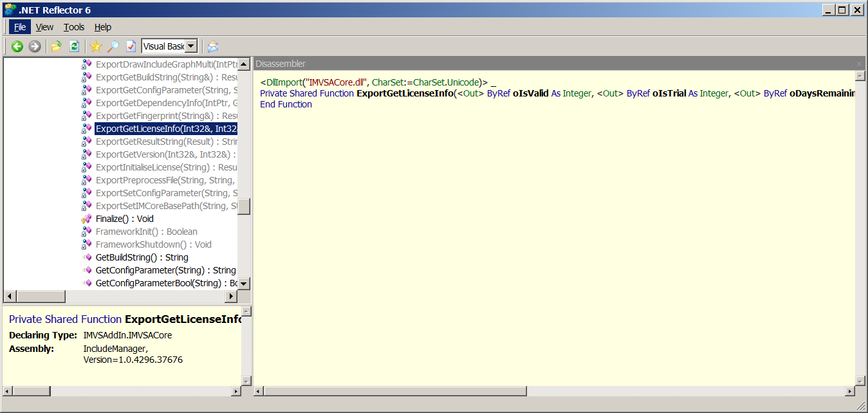Open Search with the magnifier icon
This screenshot has height=413, width=868.
pos(113,46)
